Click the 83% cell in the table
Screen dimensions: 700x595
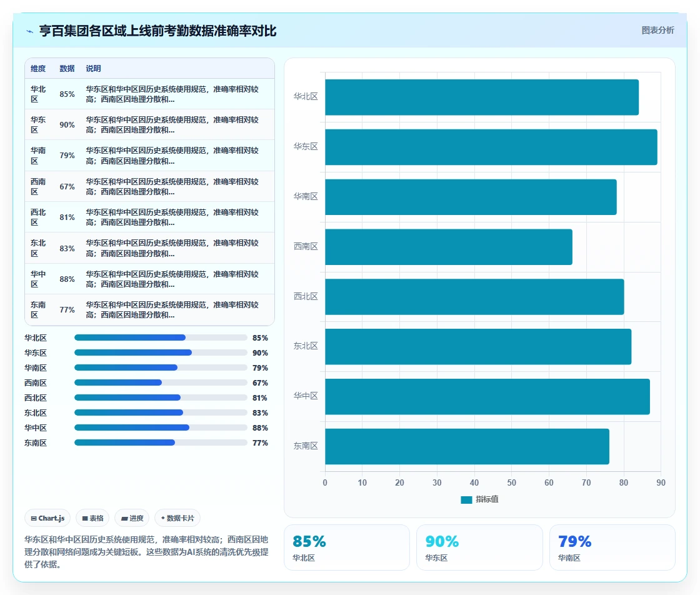(67, 249)
